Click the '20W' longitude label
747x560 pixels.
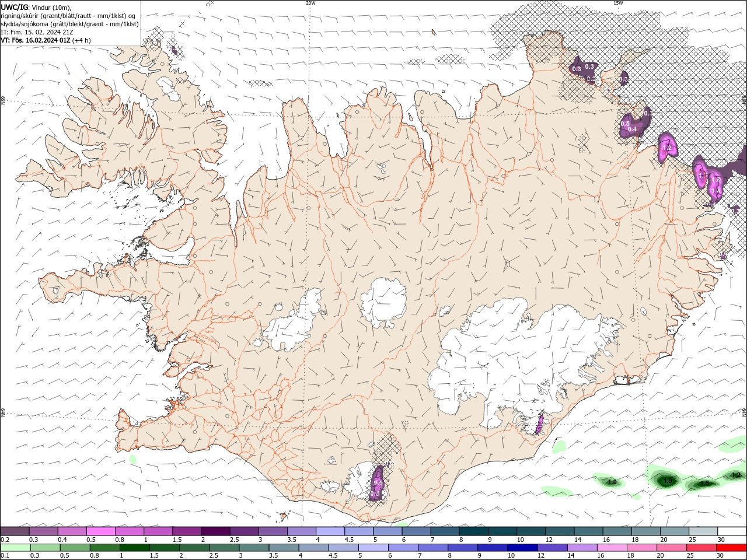point(310,3)
